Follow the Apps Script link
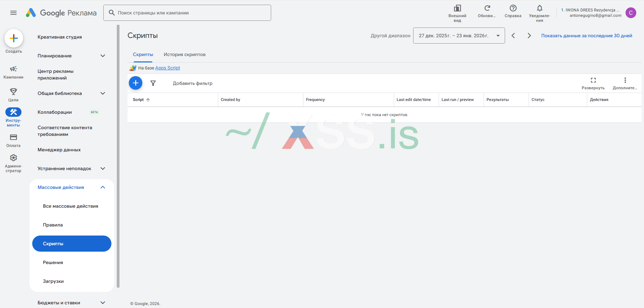 [167, 68]
